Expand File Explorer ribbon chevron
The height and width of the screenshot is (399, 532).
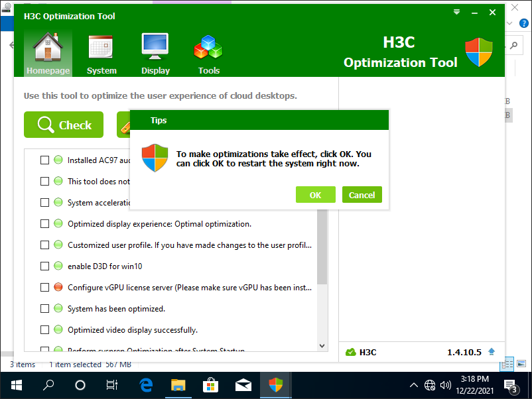point(509,23)
